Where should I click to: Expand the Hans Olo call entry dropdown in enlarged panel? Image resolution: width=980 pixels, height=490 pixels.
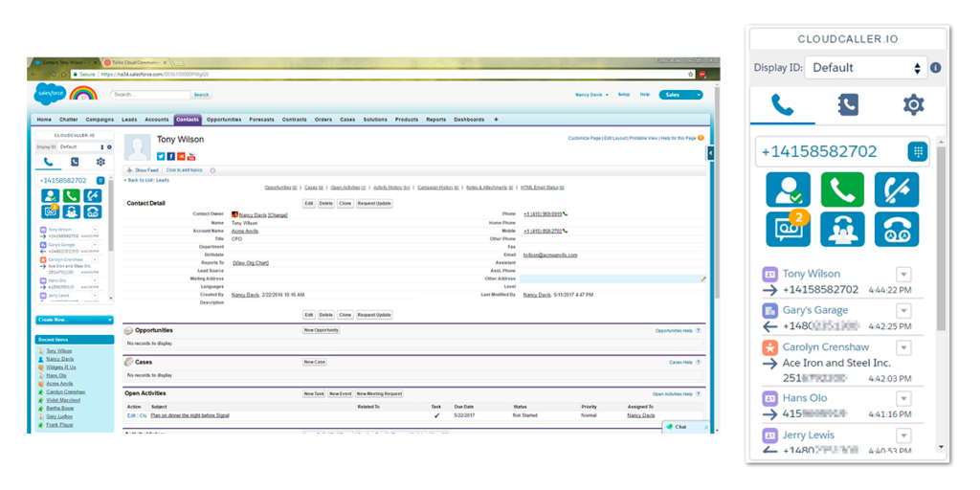[903, 399]
